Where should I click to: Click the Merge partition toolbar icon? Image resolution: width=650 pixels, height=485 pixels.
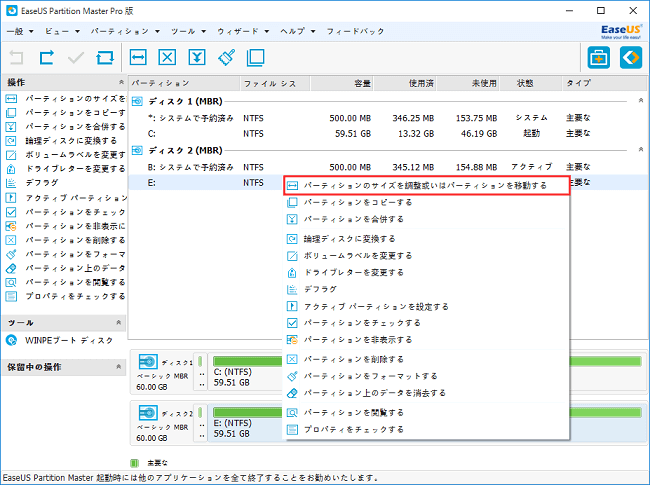point(197,58)
